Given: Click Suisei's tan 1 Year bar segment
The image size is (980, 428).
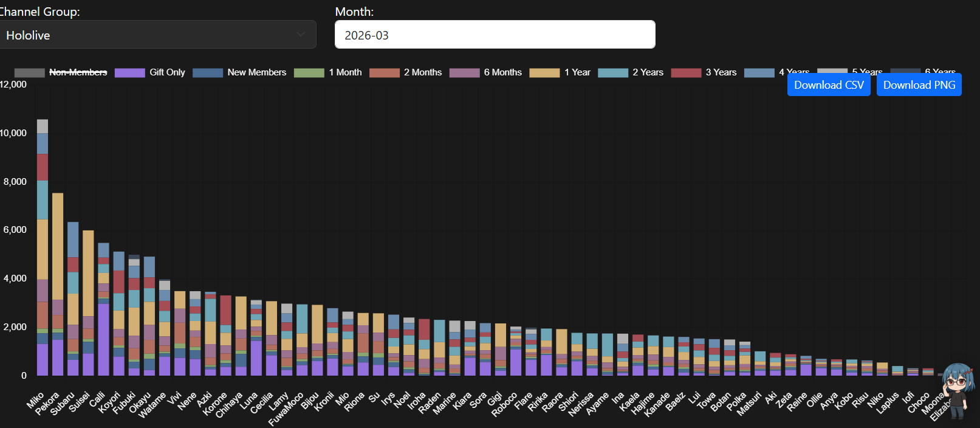Looking at the screenshot, I should click(88, 273).
